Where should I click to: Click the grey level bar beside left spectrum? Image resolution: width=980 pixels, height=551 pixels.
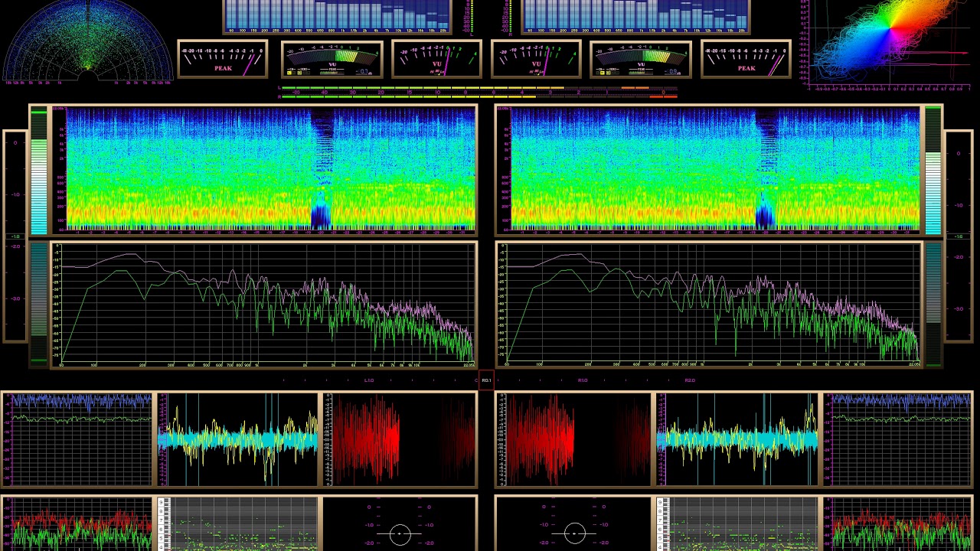tap(38, 303)
